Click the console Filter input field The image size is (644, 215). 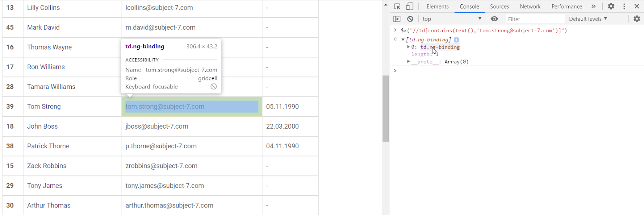pos(535,19)
